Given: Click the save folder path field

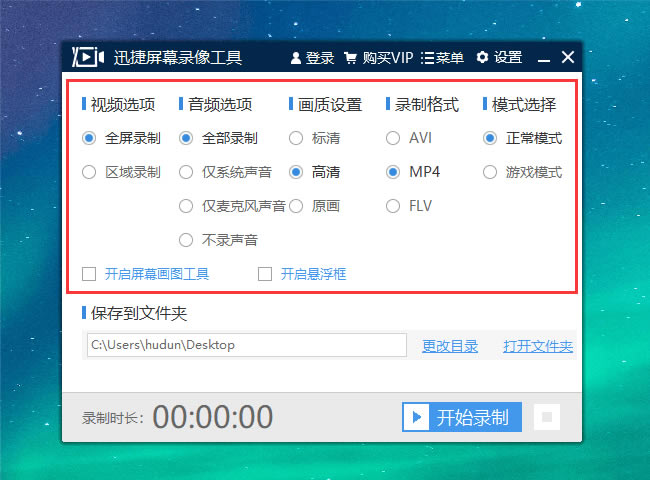Looking at the screenshot, I should pyautogui.click(x=245, y=345).
